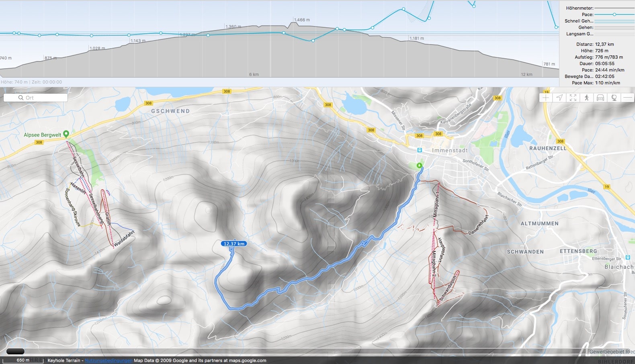Click the 781 m elevation label
The width and height of the screenshot is (635, 364).
click(x=549, y=64)
